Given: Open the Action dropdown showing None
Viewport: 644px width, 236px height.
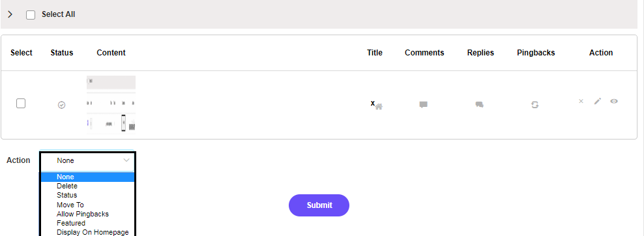Looking at the screenshot, I should coord(87,161).
